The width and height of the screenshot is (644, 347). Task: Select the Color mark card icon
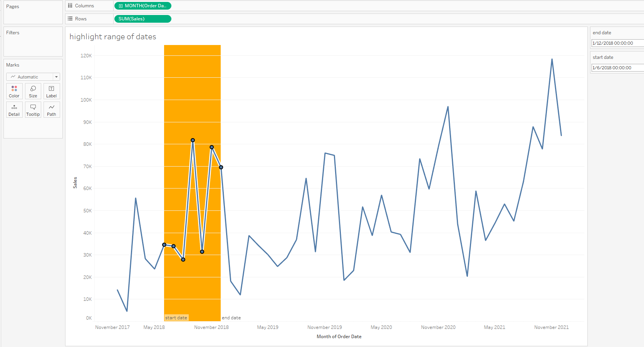[x=14, y=91]
